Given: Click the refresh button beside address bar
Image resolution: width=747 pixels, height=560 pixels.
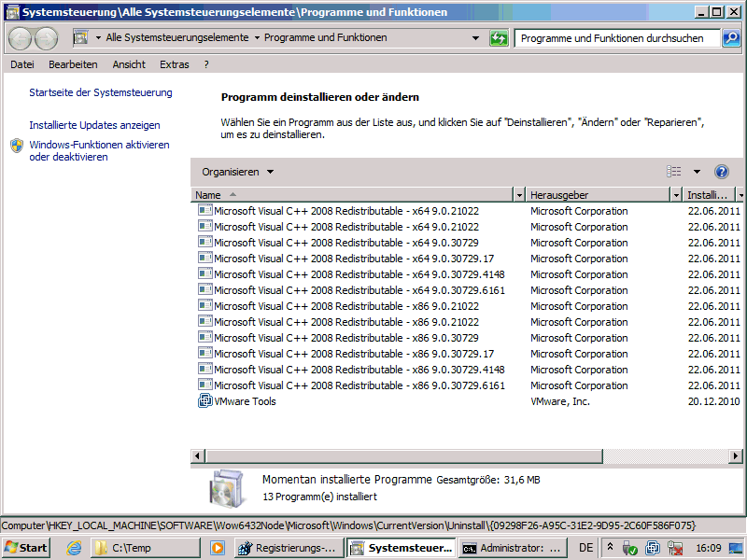Looking at the screenshot, I should click(500, 38).
